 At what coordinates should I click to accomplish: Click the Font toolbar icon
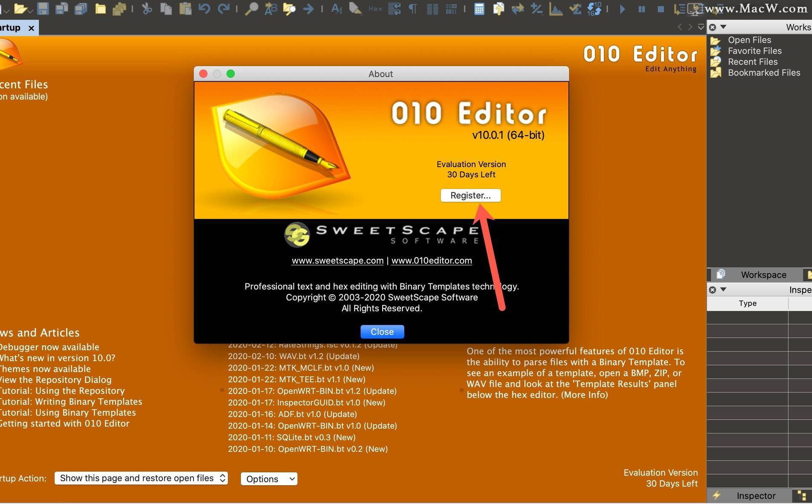click(x=336, y=9)
